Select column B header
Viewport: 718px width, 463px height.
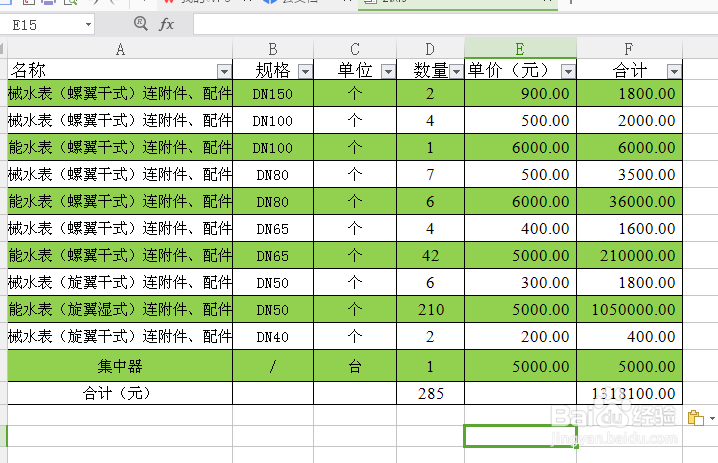273,49
